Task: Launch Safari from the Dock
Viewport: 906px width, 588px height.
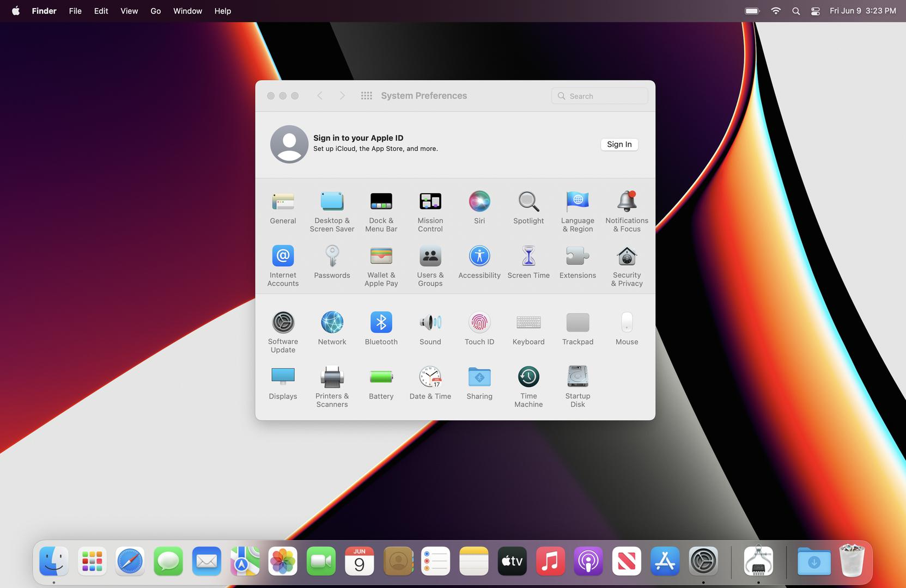Action: 130,561
